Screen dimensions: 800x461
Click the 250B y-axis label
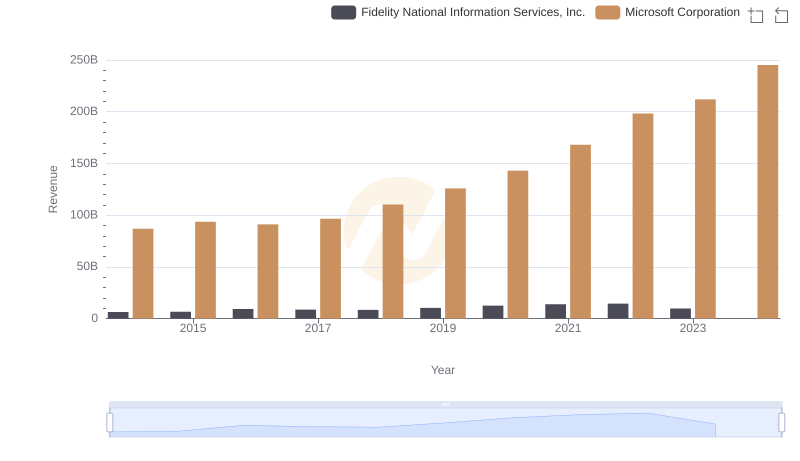point(84,60)
